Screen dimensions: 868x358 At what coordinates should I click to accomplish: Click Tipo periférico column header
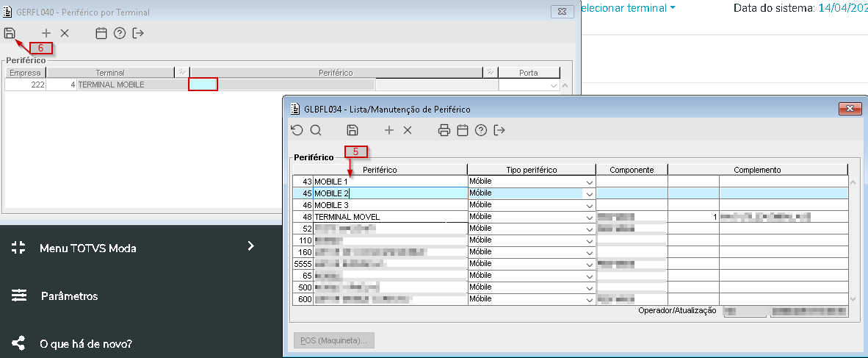click(x=532, y=170)
